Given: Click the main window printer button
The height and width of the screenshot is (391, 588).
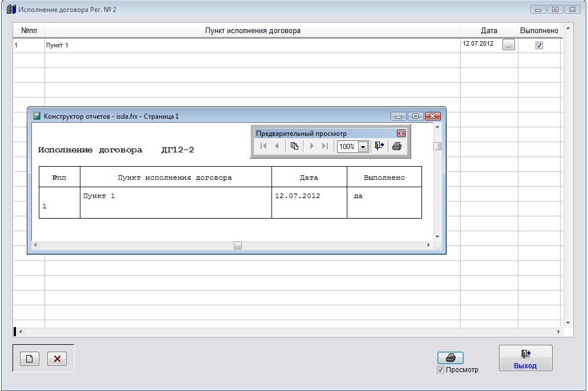Looking at the screenshot, I should pos(451,357).
